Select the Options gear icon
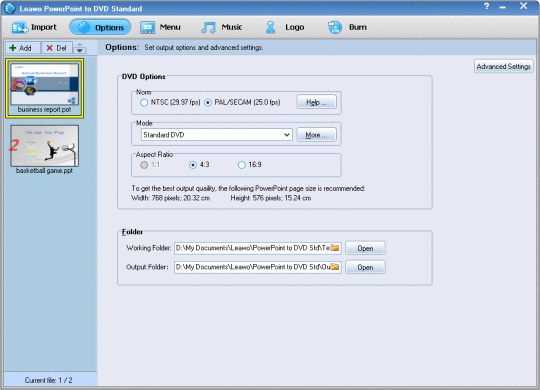Viewport: 540px width, 390px height. click(84, 27)
